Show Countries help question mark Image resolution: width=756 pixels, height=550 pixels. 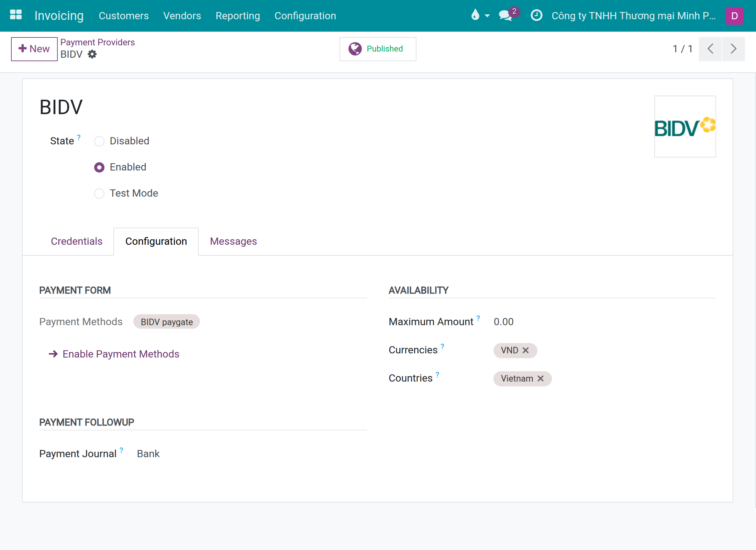(437, 374)
